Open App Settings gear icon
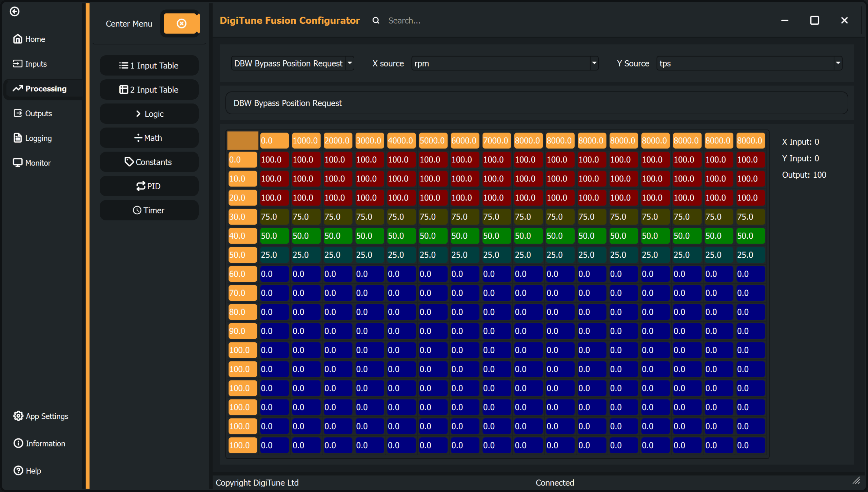The image size is (868, 492). (18, 416)
